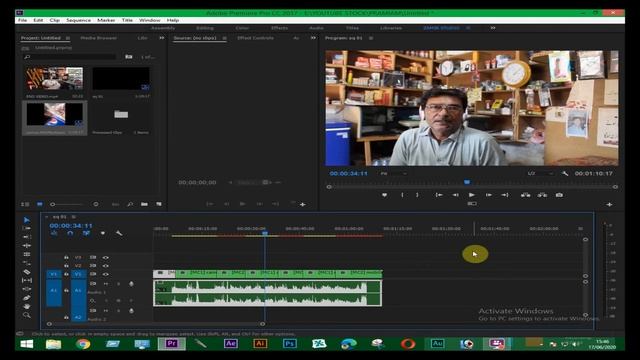Toggle linked selection in timeline
Screen dimensions: 640x360
pyautogui.click(x=86, y=233)
